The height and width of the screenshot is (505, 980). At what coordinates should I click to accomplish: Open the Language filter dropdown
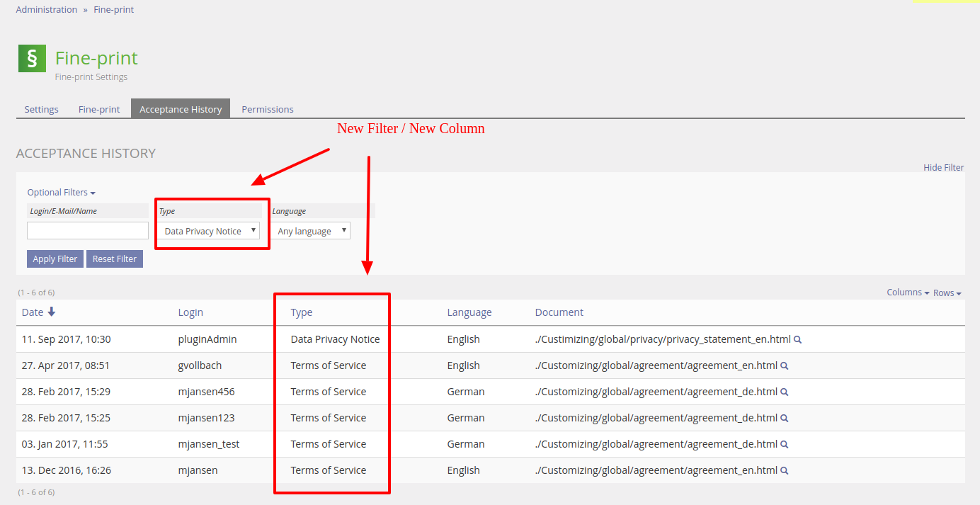pos(311,231)
